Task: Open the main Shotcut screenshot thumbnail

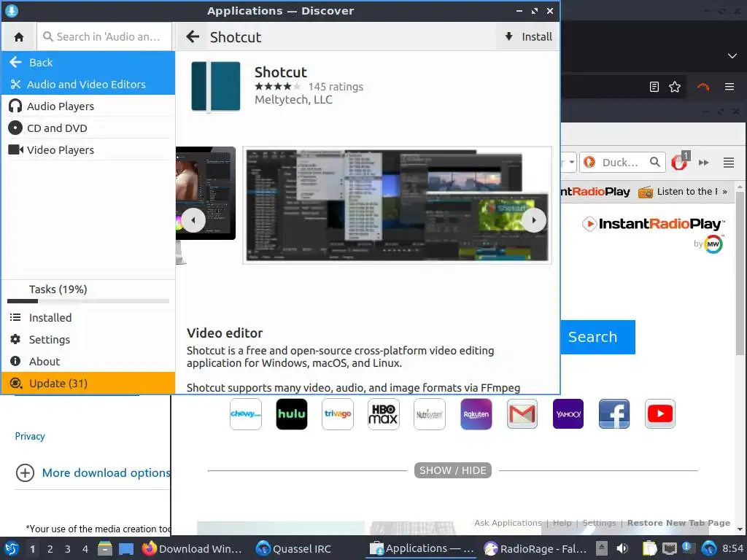Action: [397, 205]
